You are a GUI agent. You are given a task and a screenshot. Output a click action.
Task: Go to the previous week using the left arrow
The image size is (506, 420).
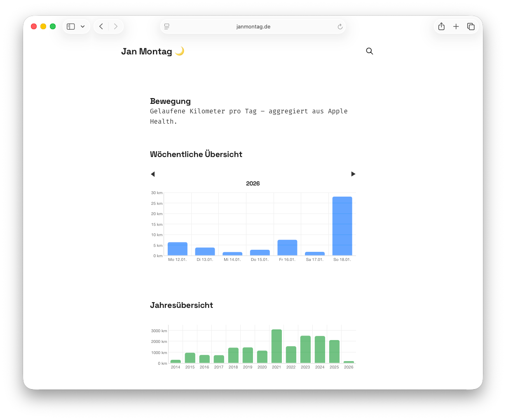tap(153, 174)
